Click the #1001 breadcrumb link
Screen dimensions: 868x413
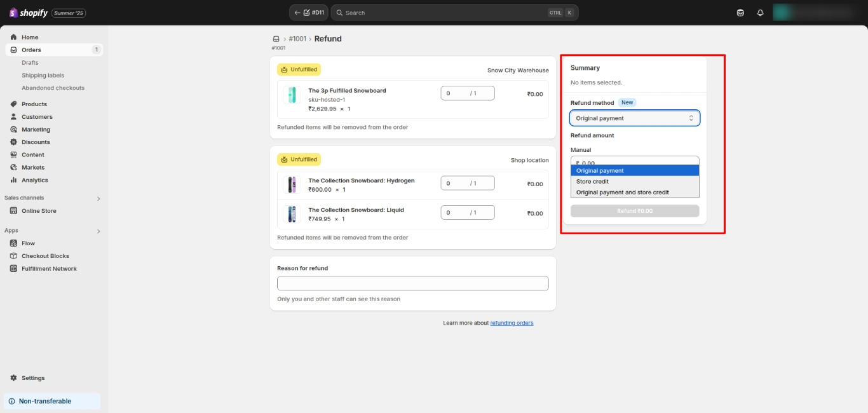pos(297,39)
